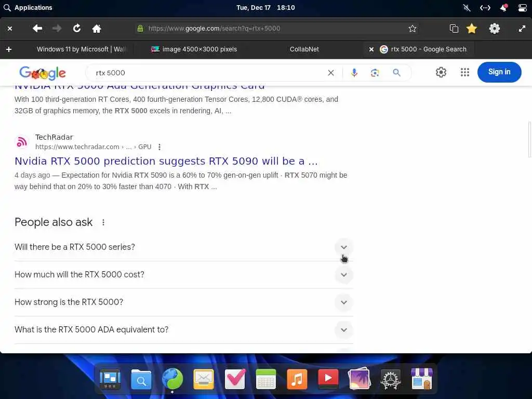
Task: Open Tasks app in the dock
Action: [235, 379]
